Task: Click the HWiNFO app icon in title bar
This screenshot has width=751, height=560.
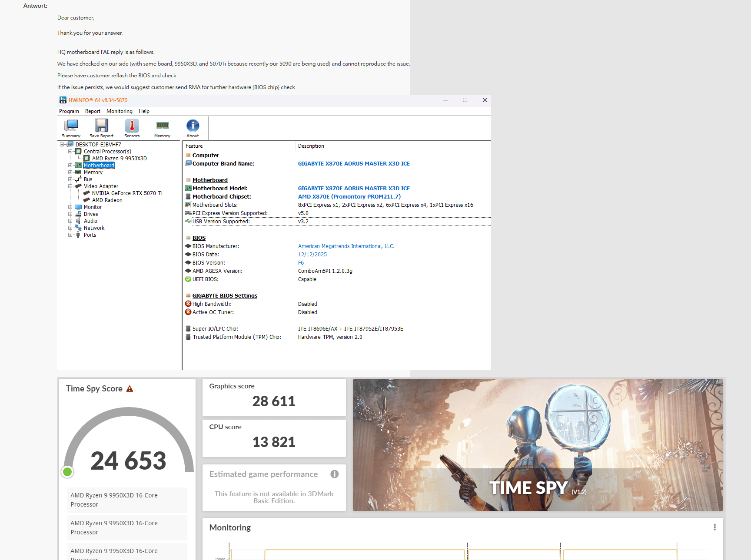Action: 63,100
